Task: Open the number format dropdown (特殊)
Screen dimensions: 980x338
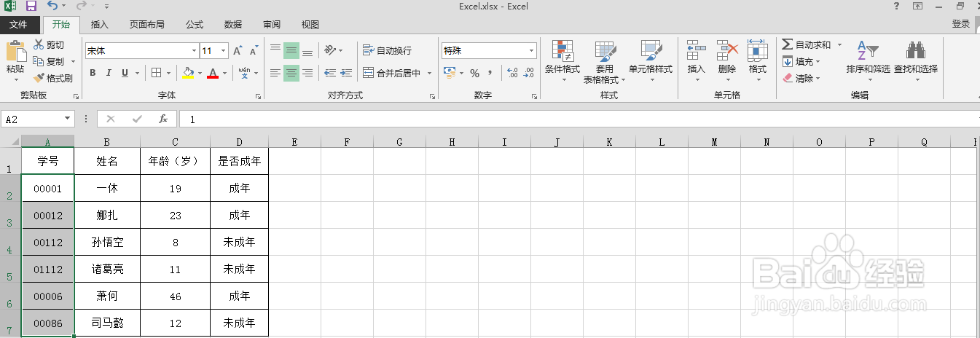Action: click(x=531, y=51)
